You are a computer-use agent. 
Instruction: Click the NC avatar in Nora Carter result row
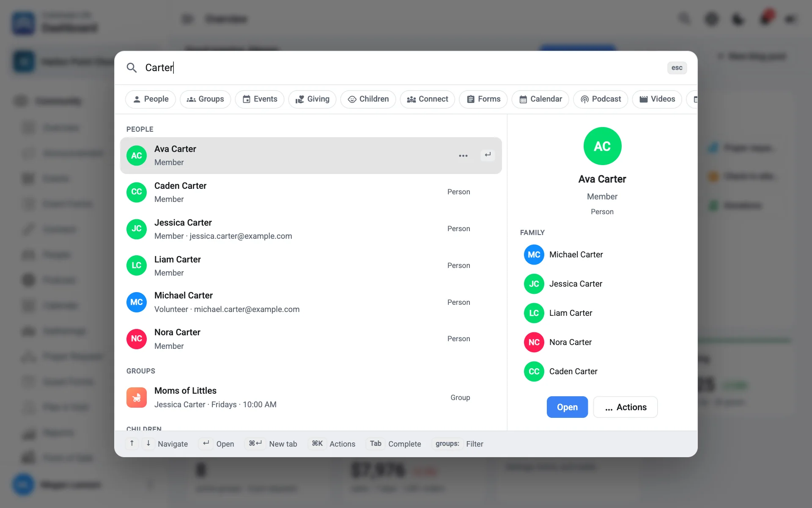[137, 339]
